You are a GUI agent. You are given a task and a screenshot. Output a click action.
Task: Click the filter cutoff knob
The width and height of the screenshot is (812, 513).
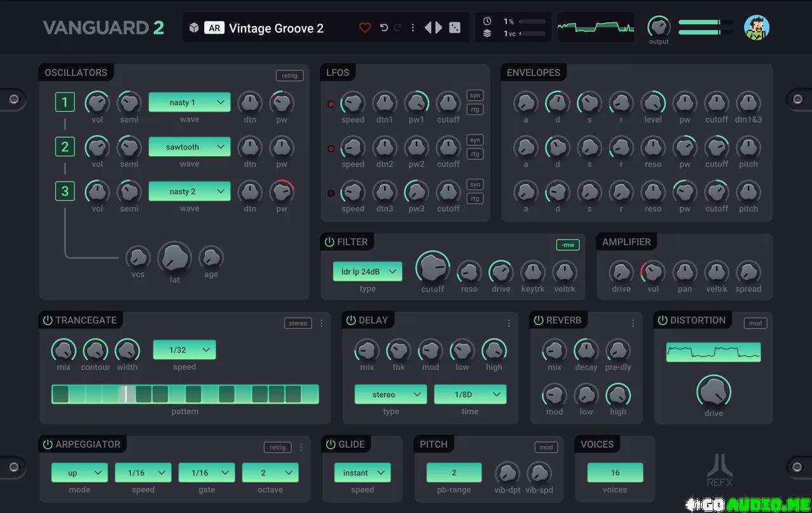pos(432,267)
